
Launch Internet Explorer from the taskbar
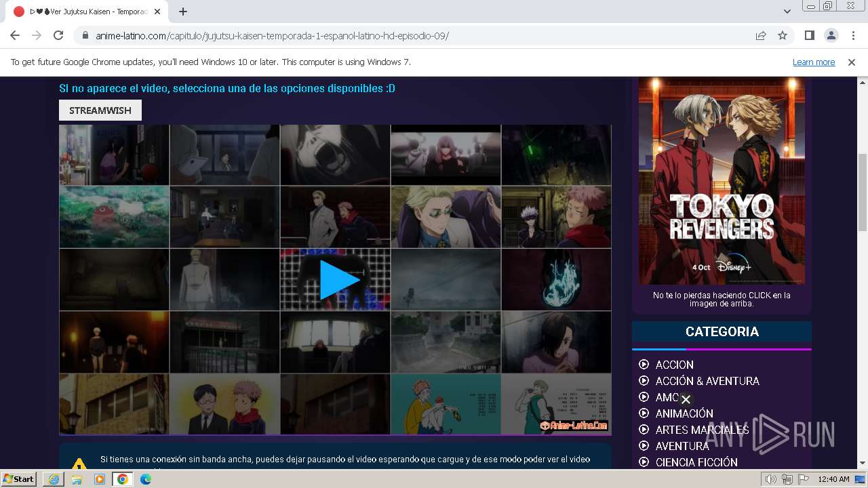(54, 479)
